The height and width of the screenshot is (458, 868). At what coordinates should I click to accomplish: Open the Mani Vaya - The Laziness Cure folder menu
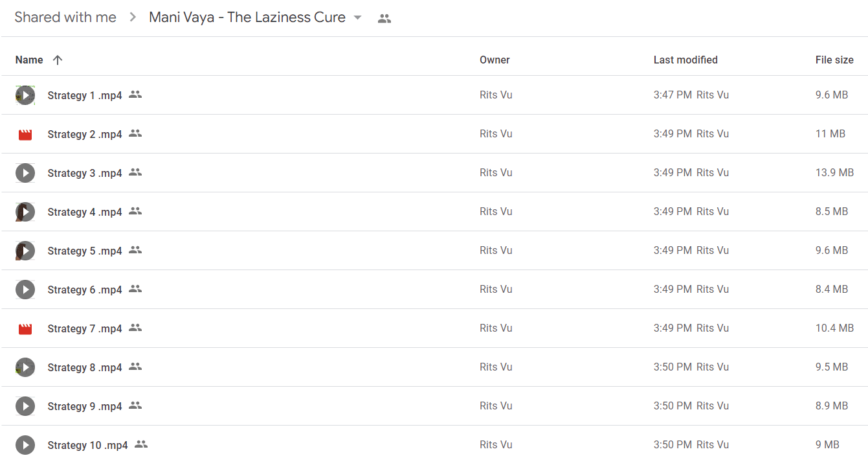[x=247, y=17]
